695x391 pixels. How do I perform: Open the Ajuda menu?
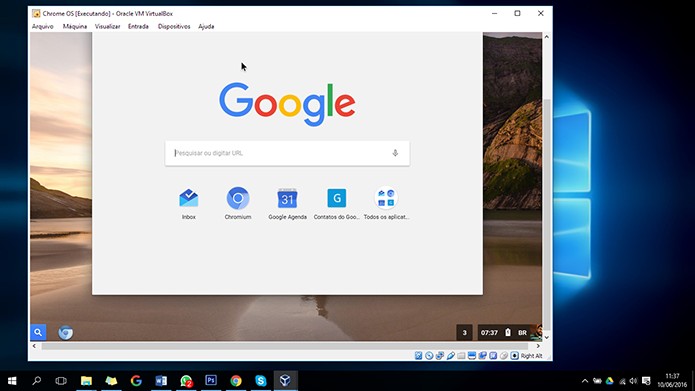(x=206, y=27)
